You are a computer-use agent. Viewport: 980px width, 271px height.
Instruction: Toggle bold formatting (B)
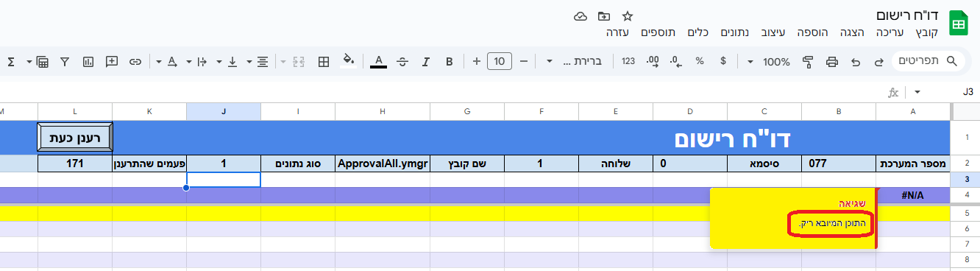tap(449, 61)
